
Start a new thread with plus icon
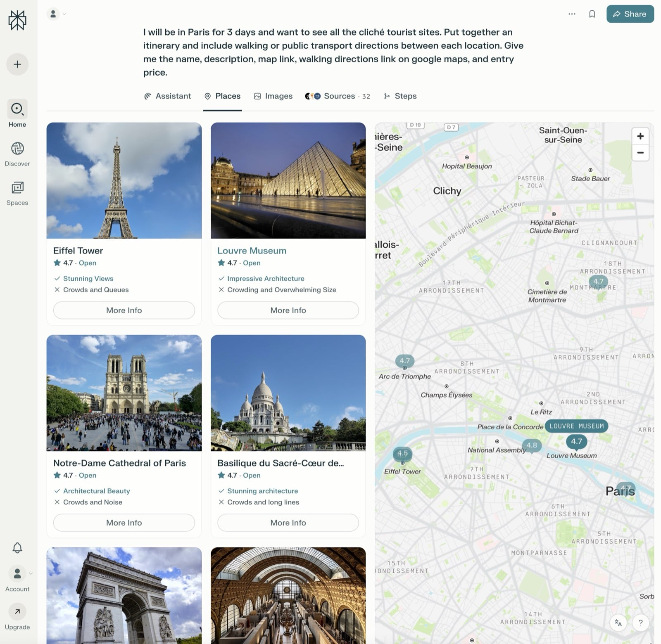pyautogui.click(x=17, y=64)
